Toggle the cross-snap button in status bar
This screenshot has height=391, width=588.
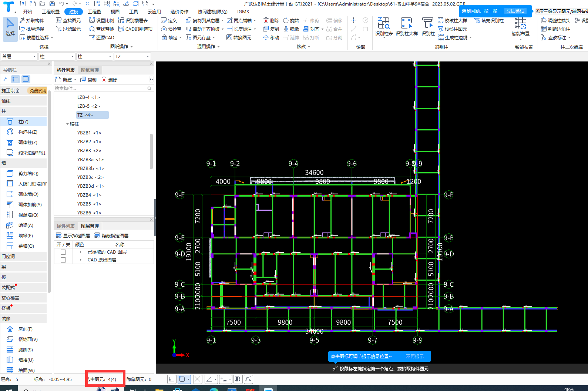[x=198, y=379]
